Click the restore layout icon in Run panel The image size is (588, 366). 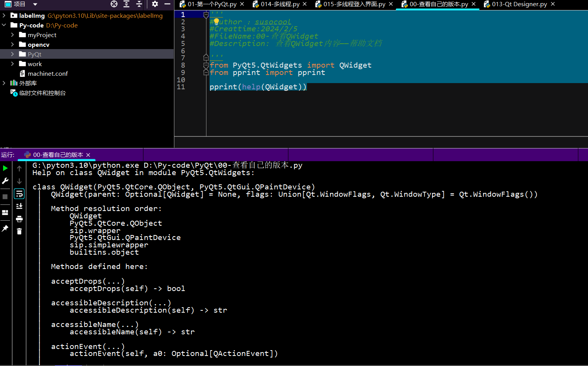click(5, 213)
